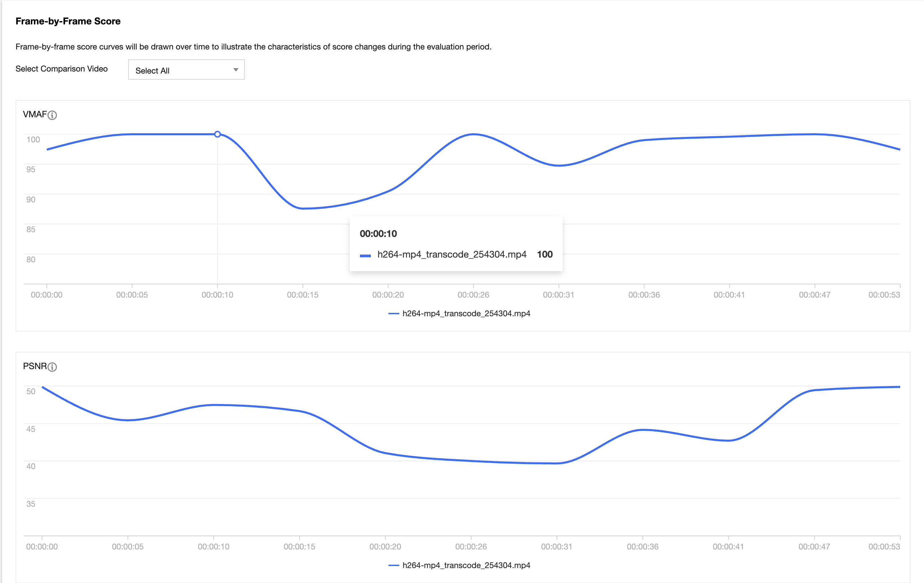The image size is (924, 583).
Task: Click the VMAF info icon
Action: pos(52,115)
